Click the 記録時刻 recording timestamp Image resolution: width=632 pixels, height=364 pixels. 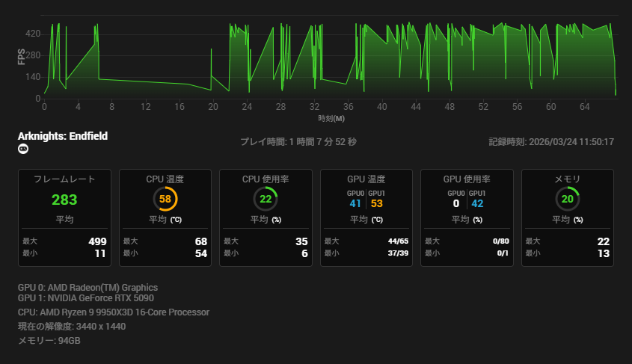pos(551,142)
